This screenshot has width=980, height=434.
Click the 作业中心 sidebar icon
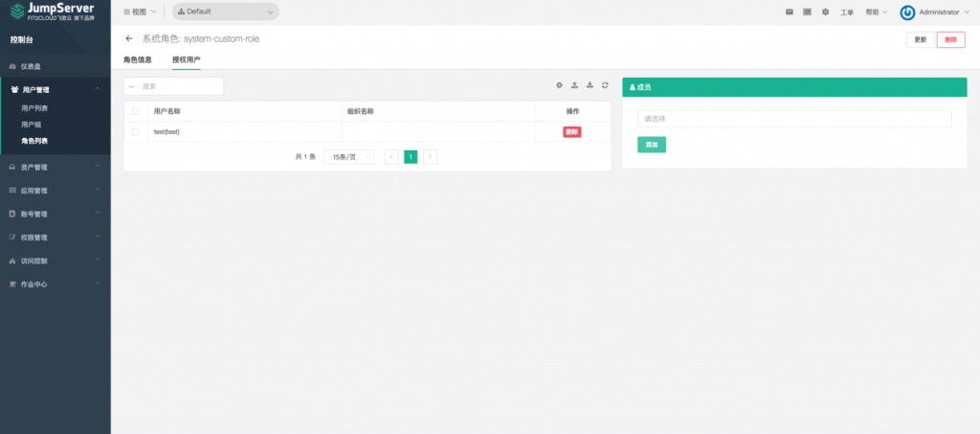click(x=13, y=284)
